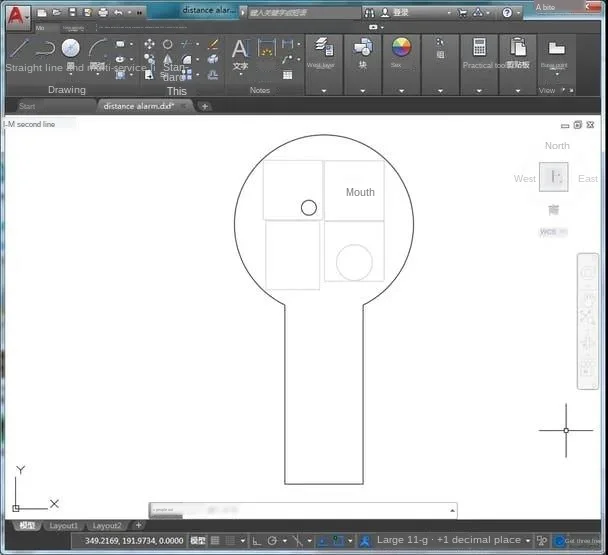This screenshot has width=608, height=555.
Task: Expand the Drawing panel options
Action: pos(67,90)
